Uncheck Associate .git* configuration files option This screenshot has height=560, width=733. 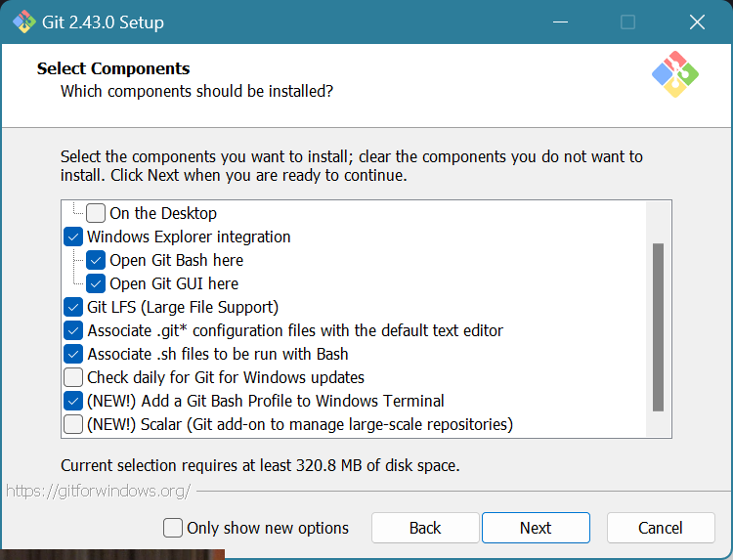click(x=73, y=330)
